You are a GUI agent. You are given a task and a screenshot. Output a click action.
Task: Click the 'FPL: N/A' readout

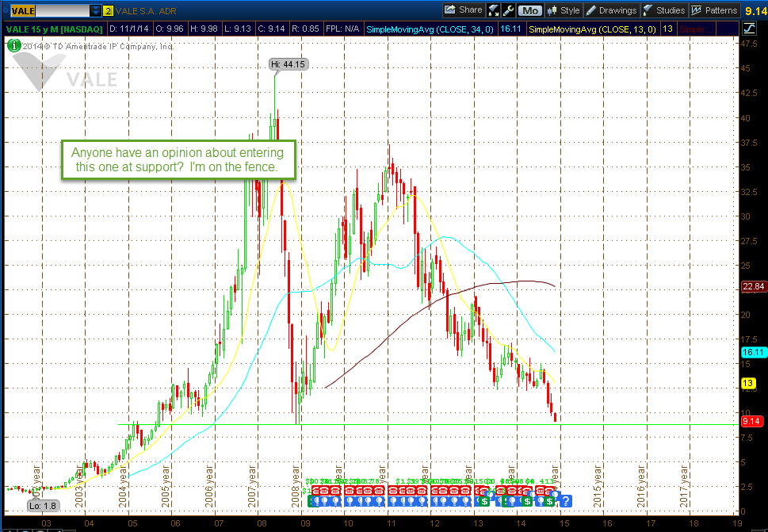pyautogui.click(x=342, y=29)
